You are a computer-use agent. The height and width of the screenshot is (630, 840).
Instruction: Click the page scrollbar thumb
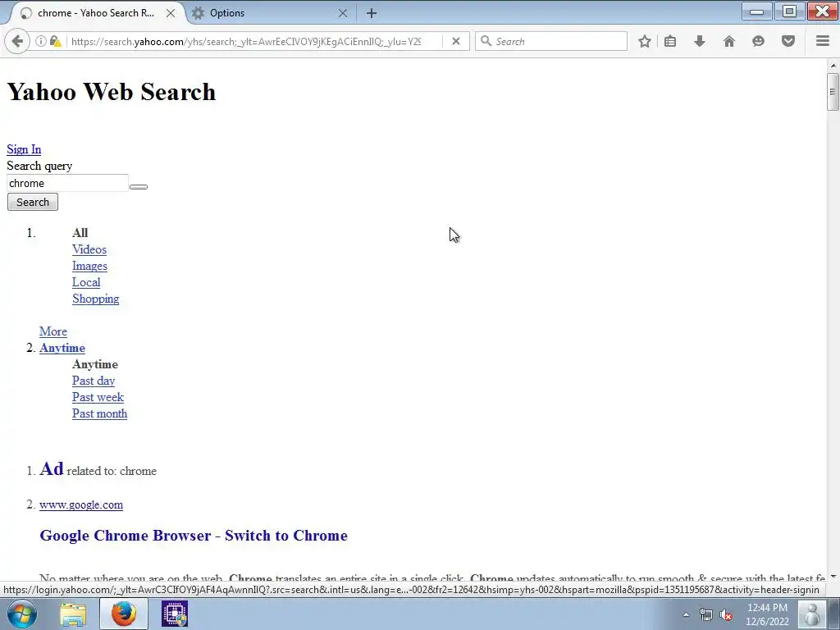pyautogui.click(x=833, y=92)
